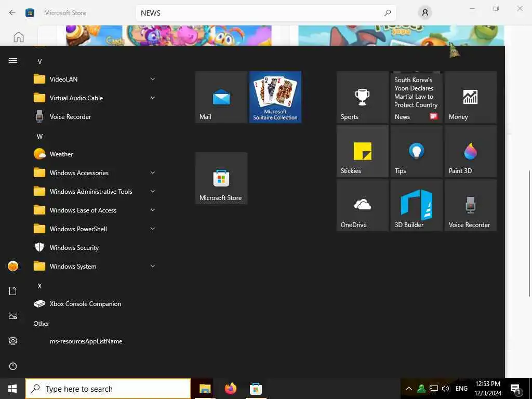Click the Microsoft Store search field
This screenshot has width=532, height=399.
[x=266, y=13]
